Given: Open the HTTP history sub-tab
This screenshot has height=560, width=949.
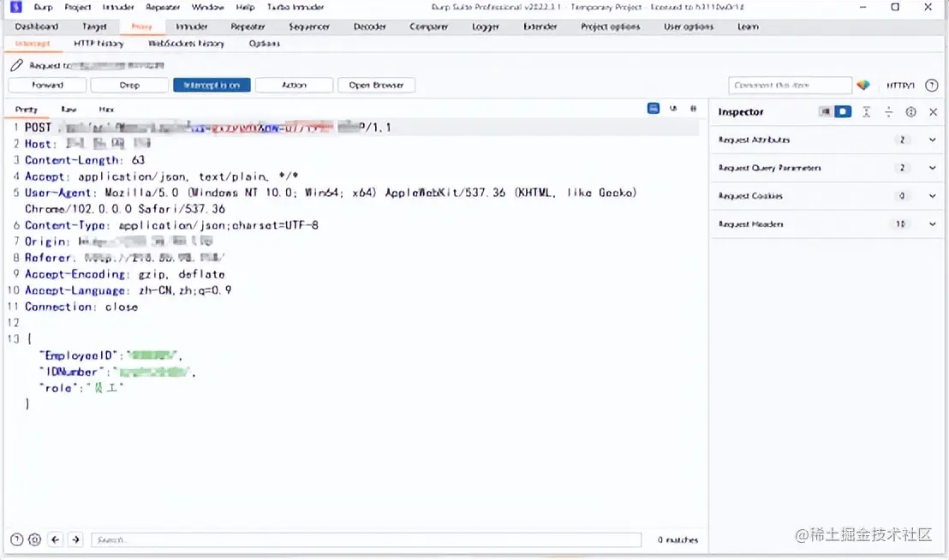Looking at the screenshot, I should coord(98,44).
